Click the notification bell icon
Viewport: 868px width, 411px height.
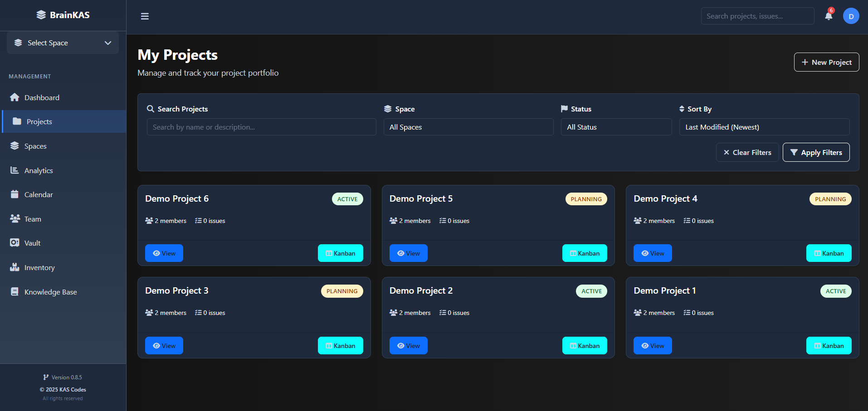[828, 16]
